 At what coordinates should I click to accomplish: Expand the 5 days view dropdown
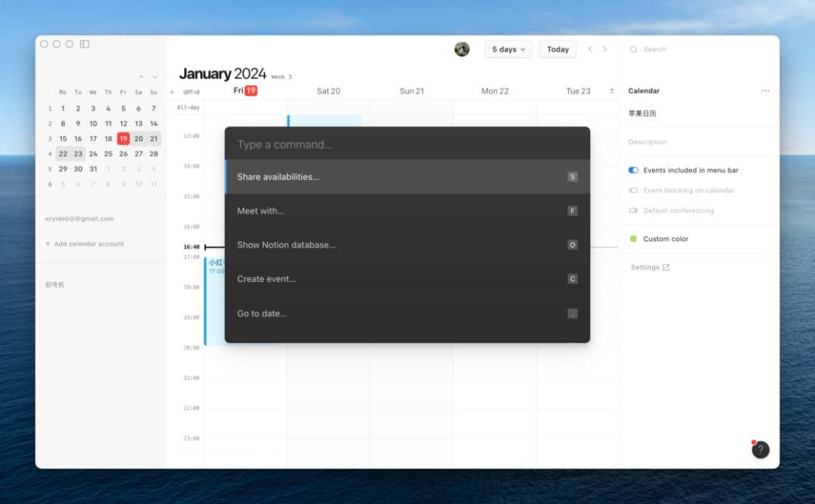(508, 49)
